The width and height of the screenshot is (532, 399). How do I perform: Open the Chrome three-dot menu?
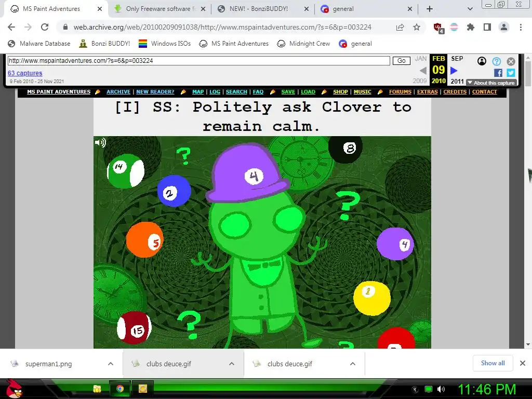521,27
